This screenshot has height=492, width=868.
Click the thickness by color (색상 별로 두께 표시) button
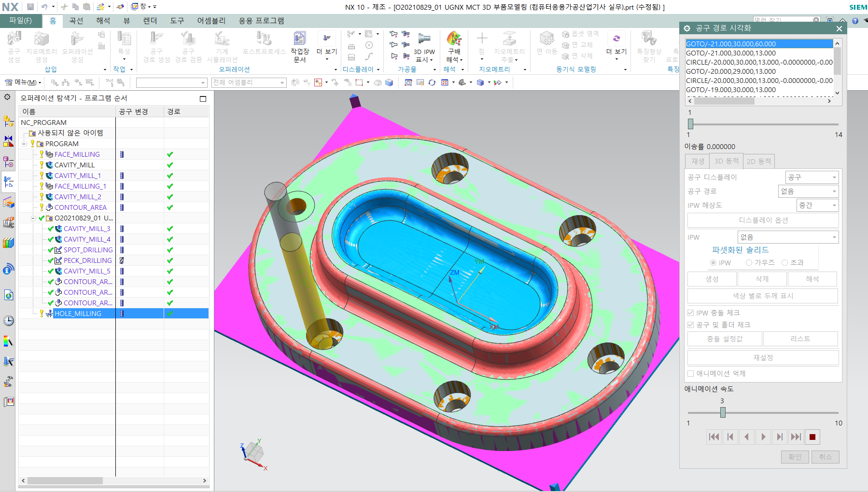click(763, 296)
